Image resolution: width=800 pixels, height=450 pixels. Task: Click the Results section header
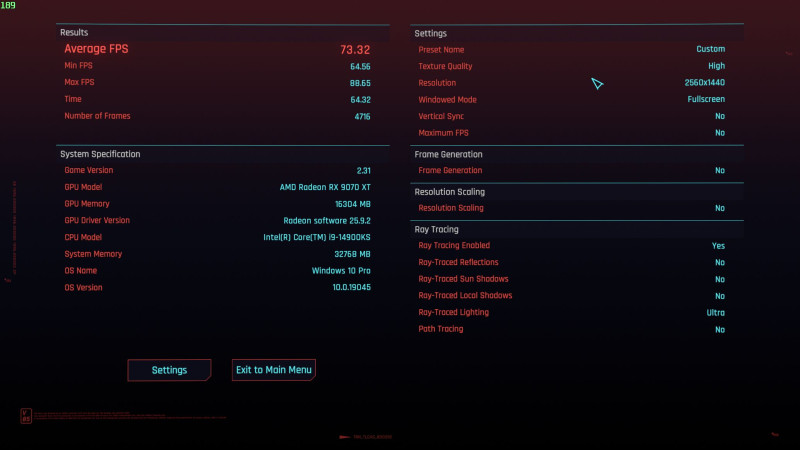tap(74, 33)
